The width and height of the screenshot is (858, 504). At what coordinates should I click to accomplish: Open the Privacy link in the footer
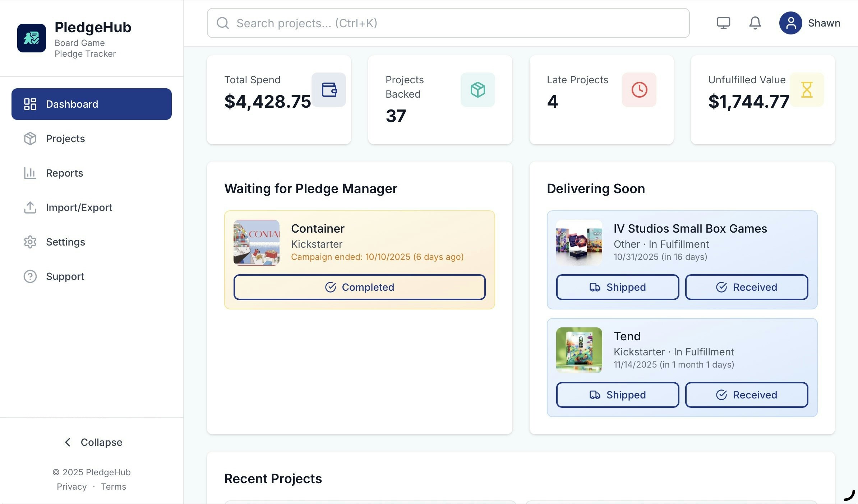click(x=71, y=486)
